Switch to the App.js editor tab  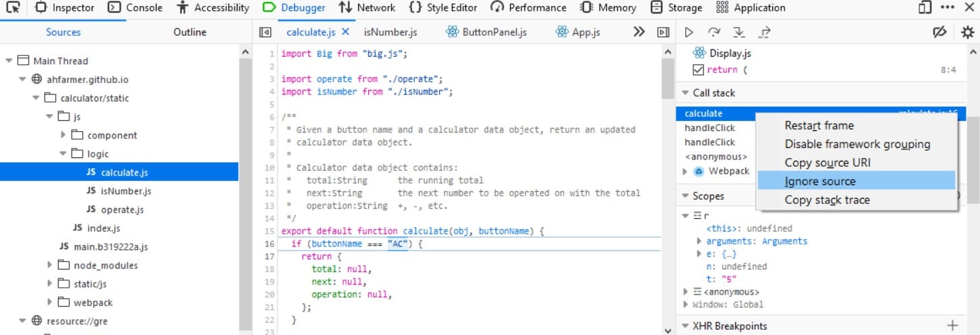coord(577,32)
